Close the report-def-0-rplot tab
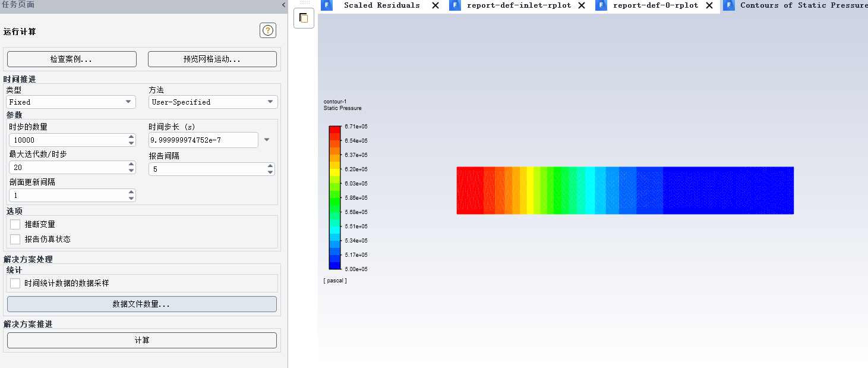This screenshot has width=868, height=368. (x=709, y=5)
